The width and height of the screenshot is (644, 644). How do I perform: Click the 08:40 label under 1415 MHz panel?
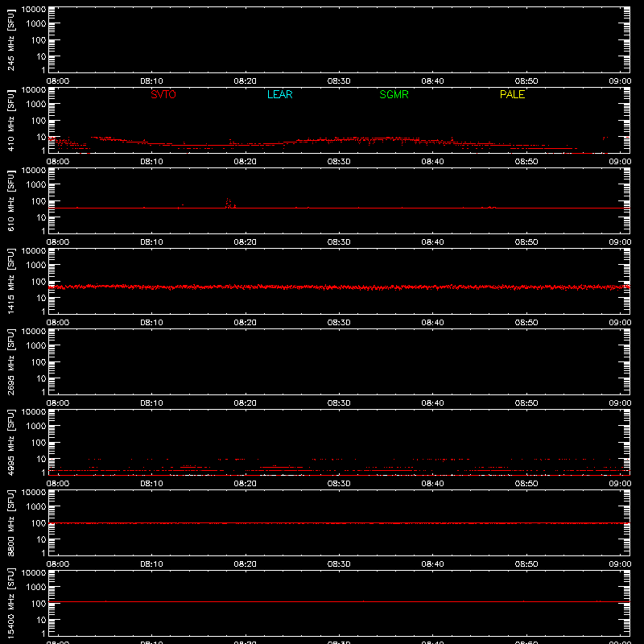[432, 323]
